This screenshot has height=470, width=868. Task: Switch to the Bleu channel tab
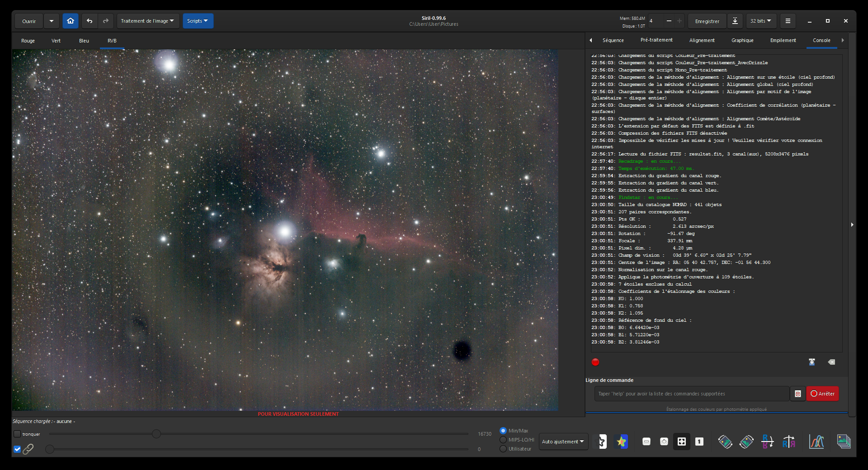point(84,41)
